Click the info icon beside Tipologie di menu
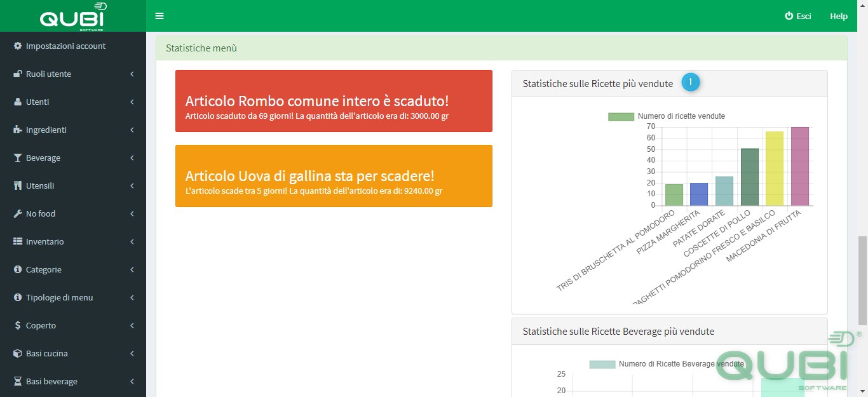Image resolution: width=868 pixels, height=397 pixels. coord(18,298)
